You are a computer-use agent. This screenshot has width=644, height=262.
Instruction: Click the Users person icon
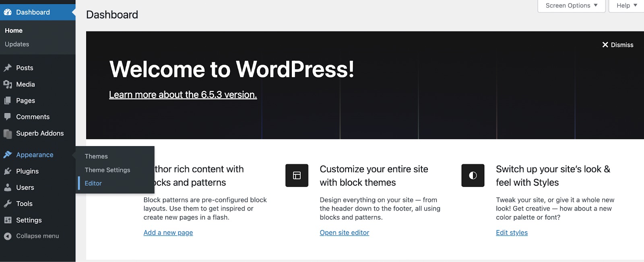8,188
